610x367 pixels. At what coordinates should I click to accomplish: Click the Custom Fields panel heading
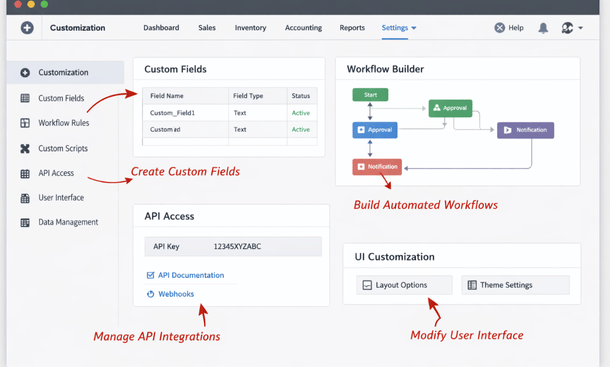(175, 69)
